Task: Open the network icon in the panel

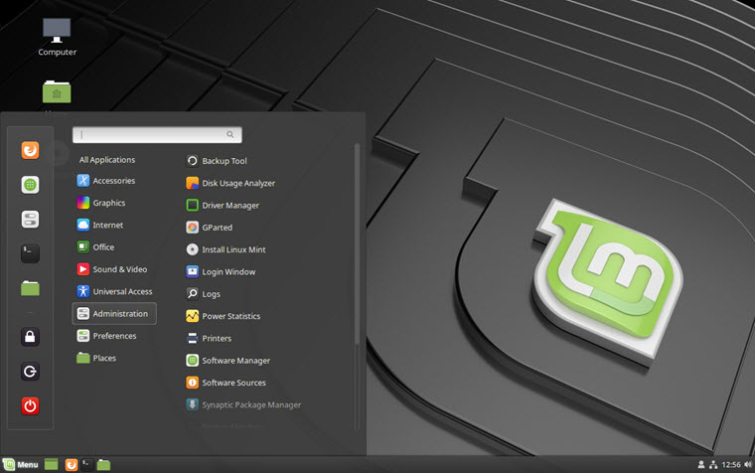Action: 713,464
